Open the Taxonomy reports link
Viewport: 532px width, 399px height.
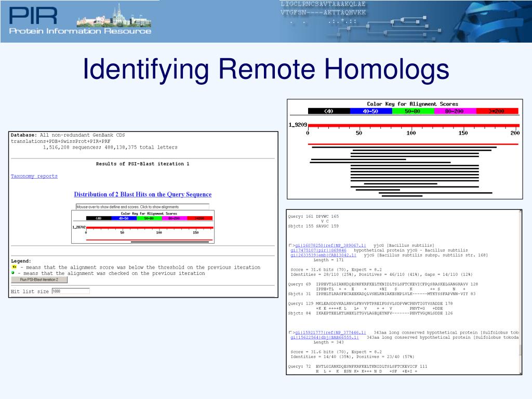pos(34,176)
